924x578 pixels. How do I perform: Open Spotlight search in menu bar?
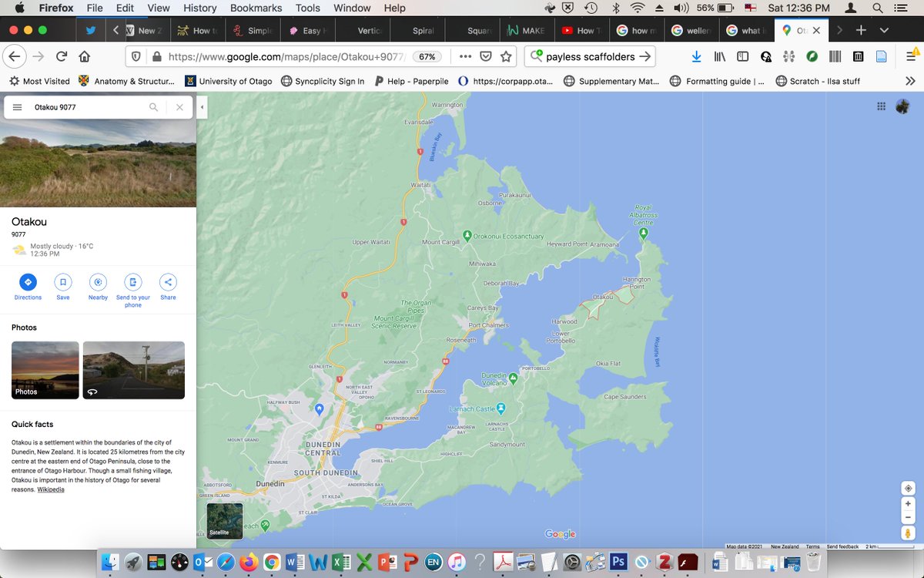pyautogui.click(x=878, y=8)
